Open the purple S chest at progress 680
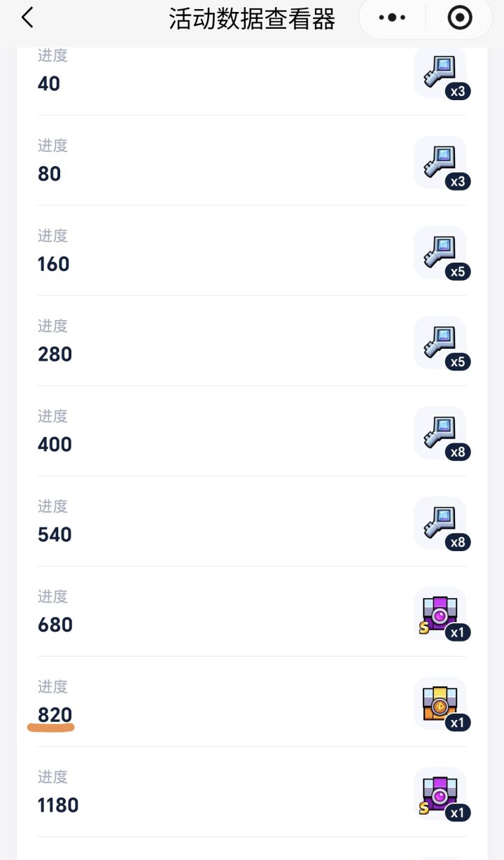The image size is (504, 860). 440,614
